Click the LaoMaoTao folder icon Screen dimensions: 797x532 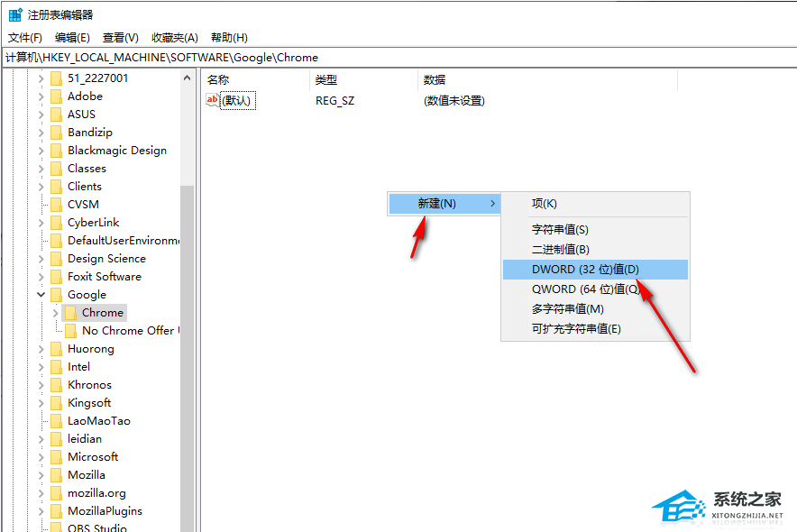click(57, 421)
